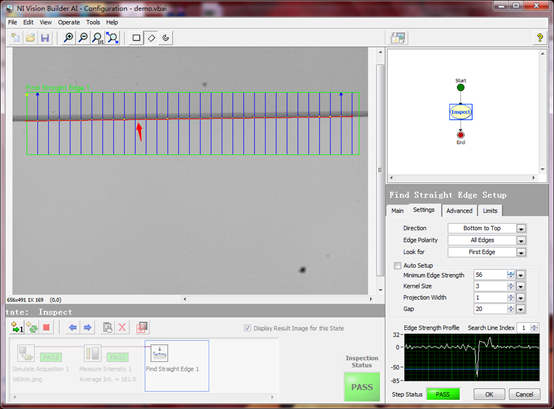Viewport: 554px width, 409px height.
Task: Open the Edit menu
Action: pos(28,22)
